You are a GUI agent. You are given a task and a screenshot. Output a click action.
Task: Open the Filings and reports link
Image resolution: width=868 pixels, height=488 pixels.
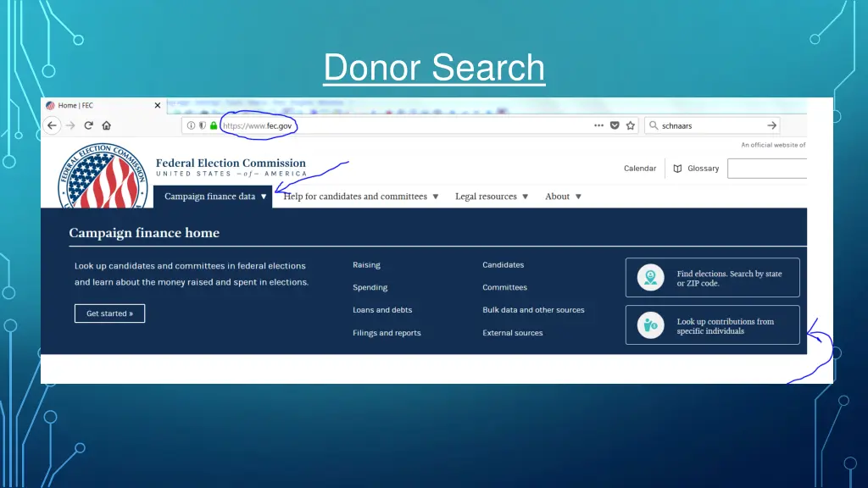tap(387, 332)
